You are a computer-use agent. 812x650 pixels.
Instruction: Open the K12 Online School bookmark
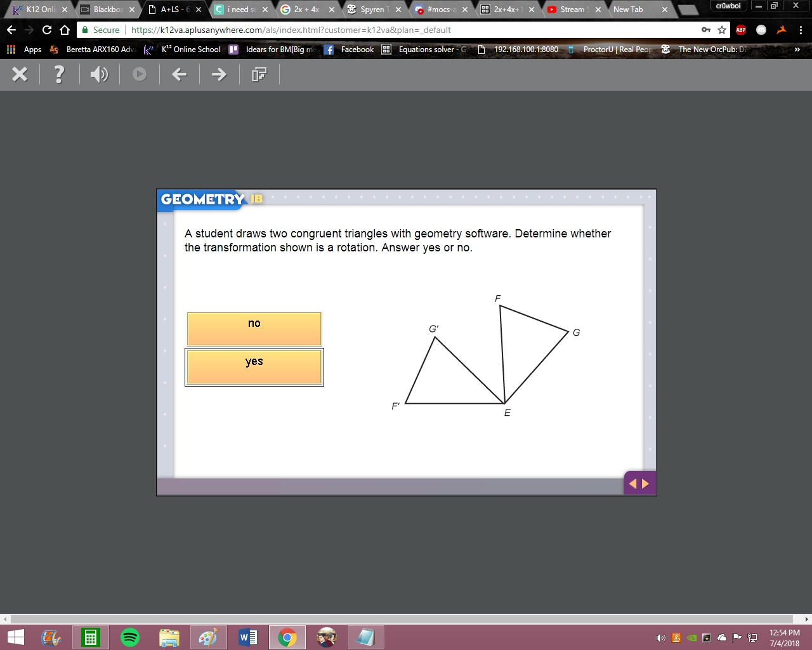point(183,50)
